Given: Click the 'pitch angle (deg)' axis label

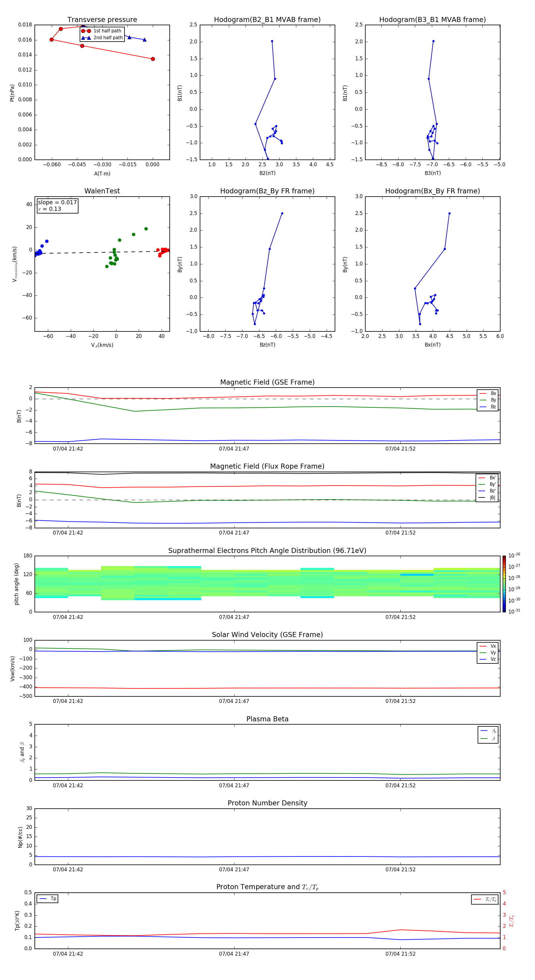Looking at the screenshot, I should point(17,584).
